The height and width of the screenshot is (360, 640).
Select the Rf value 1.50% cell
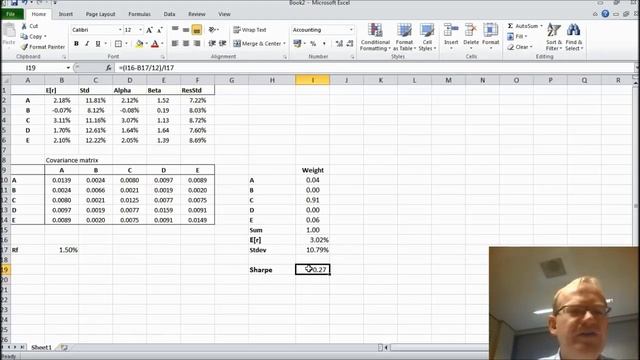(x=62, y=250)
